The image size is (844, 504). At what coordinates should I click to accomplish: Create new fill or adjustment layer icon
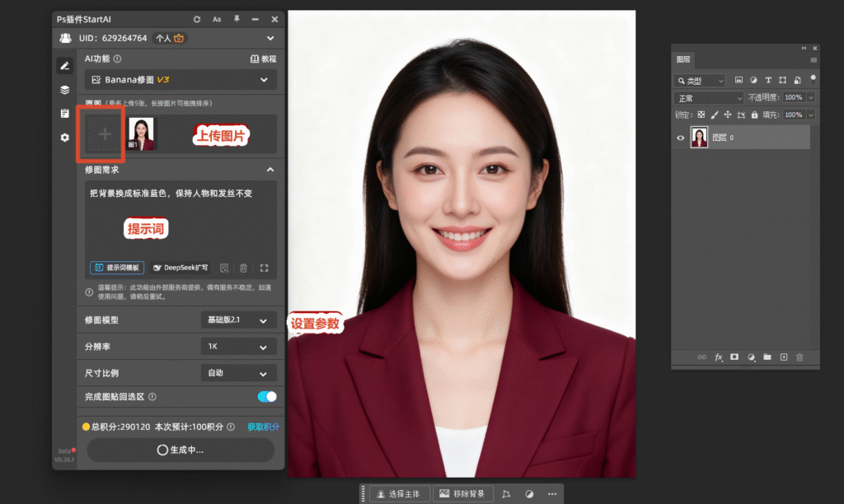click(x=751, y=357)
